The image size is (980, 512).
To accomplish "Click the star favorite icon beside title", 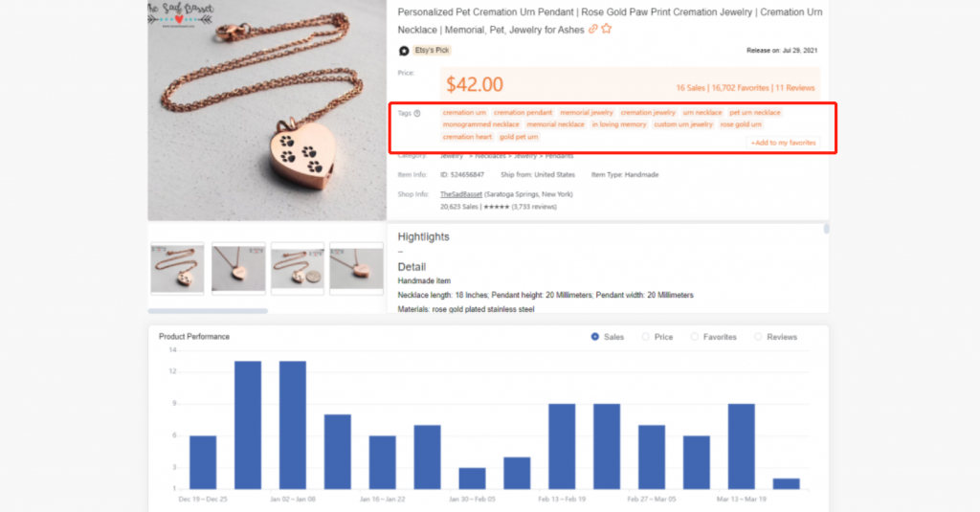I will [606, 29].
